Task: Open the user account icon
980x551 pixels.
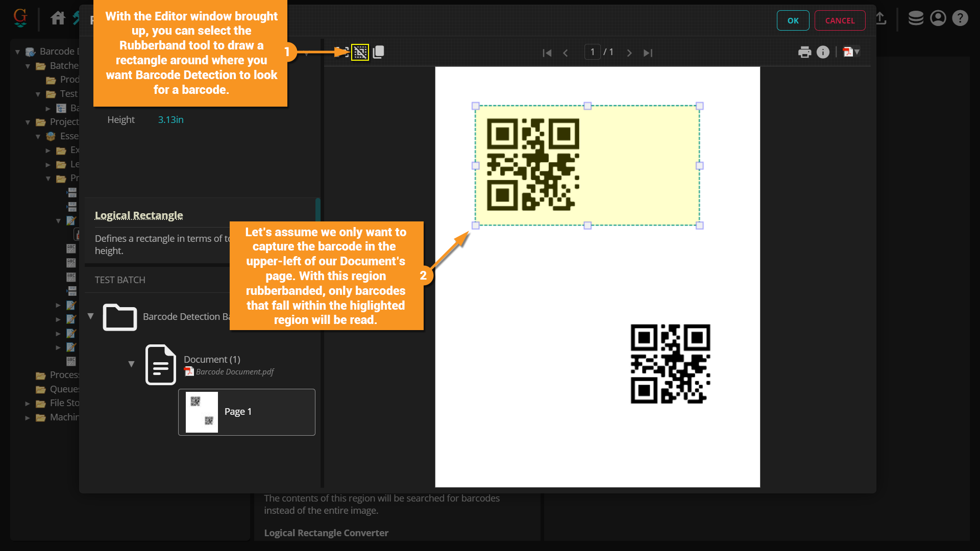Action: [938, 18]
